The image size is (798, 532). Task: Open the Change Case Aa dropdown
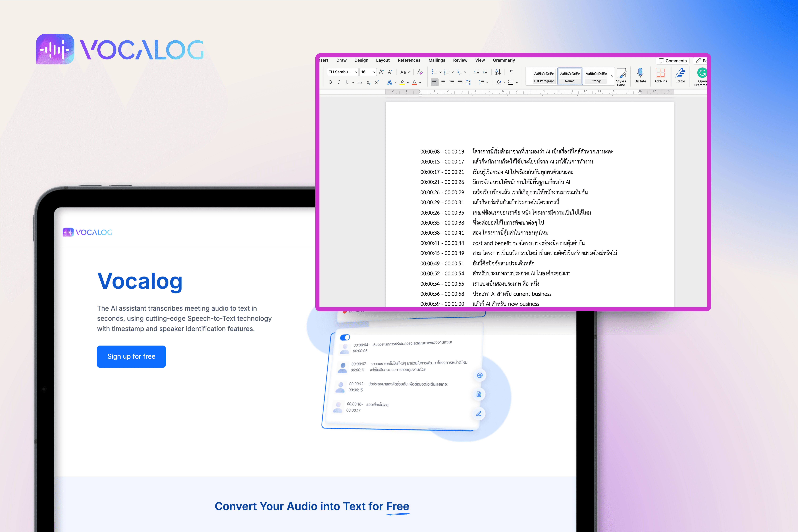(x=405, y=72)
